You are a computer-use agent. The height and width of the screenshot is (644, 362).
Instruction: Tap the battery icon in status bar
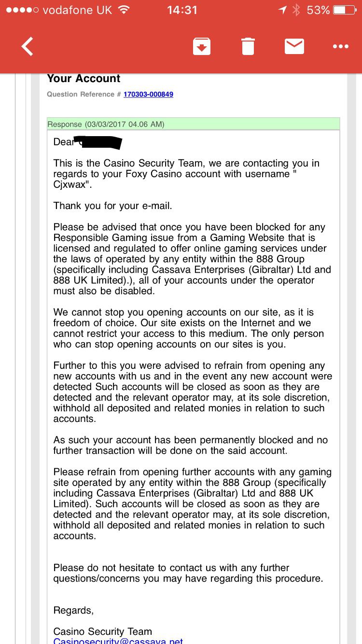(345, 10)
